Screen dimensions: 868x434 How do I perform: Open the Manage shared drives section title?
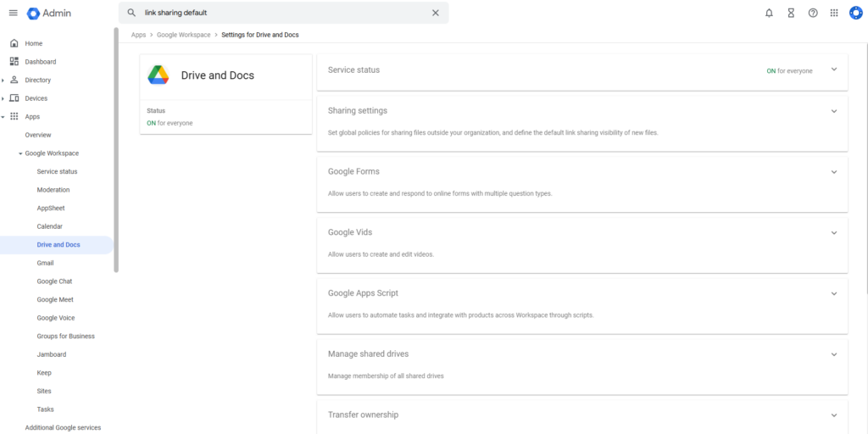click(368, 353)
